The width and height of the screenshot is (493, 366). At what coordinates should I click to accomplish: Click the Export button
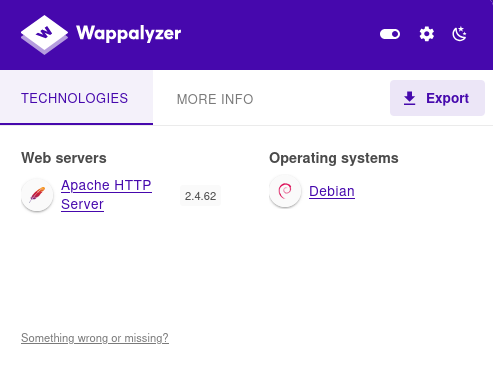(x=437, y=98)
